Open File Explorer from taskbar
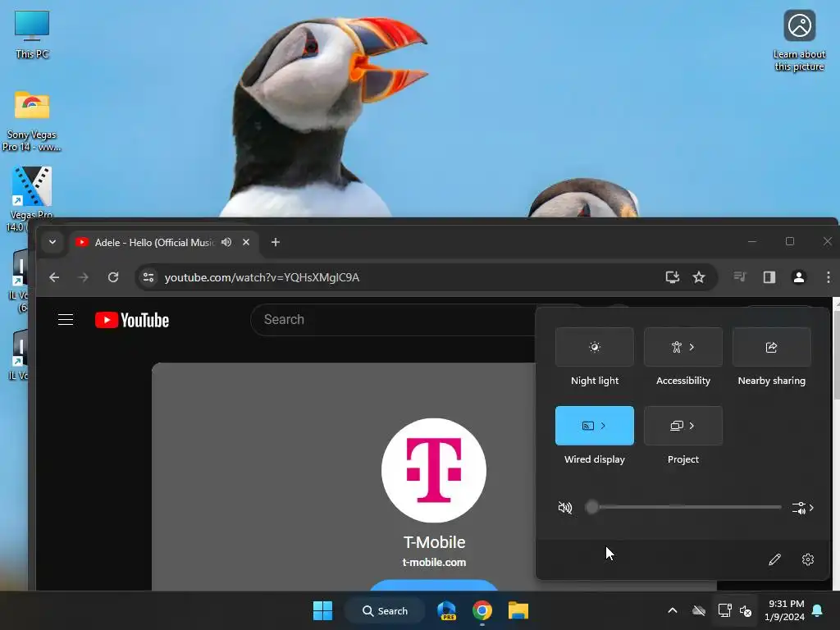Screen dimensions: 840x630 (x=518, y=610)
